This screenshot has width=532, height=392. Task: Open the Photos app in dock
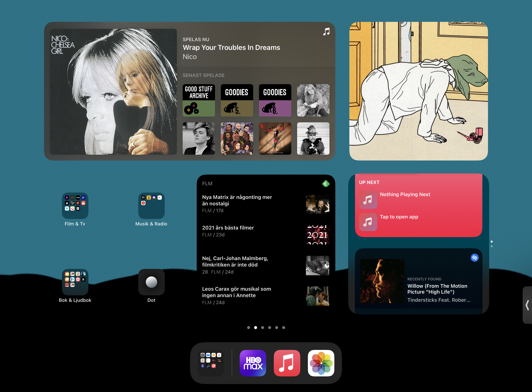pos(321,363)
